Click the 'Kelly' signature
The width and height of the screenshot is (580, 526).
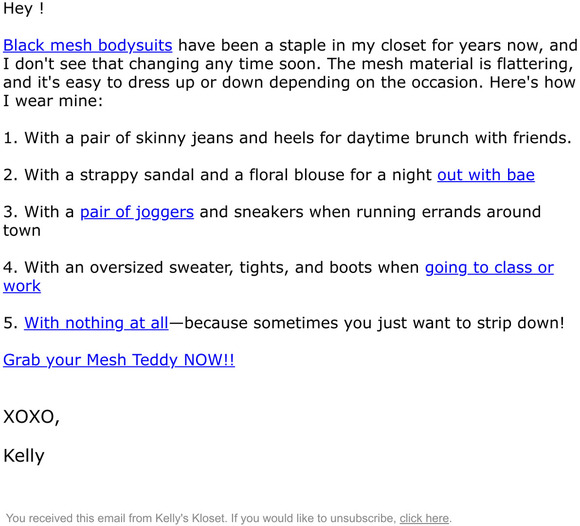click(x=24, y=456)
